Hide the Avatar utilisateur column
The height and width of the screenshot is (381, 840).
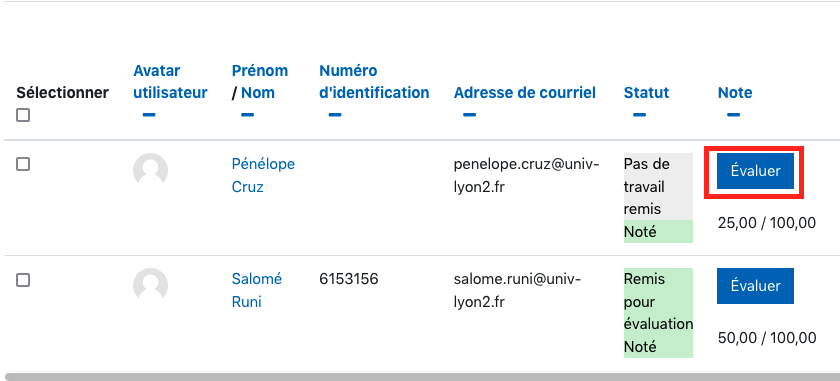pos(149,115)
